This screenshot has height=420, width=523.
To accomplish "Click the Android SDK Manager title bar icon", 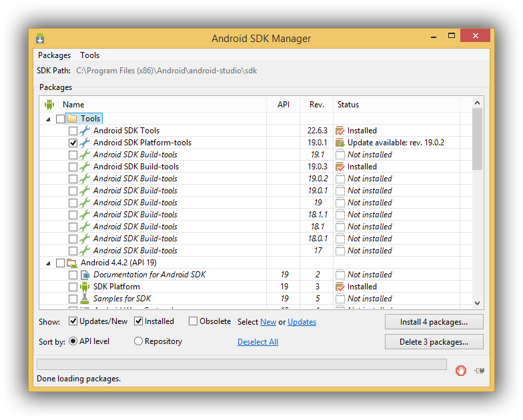I will [x=40, y=39].
